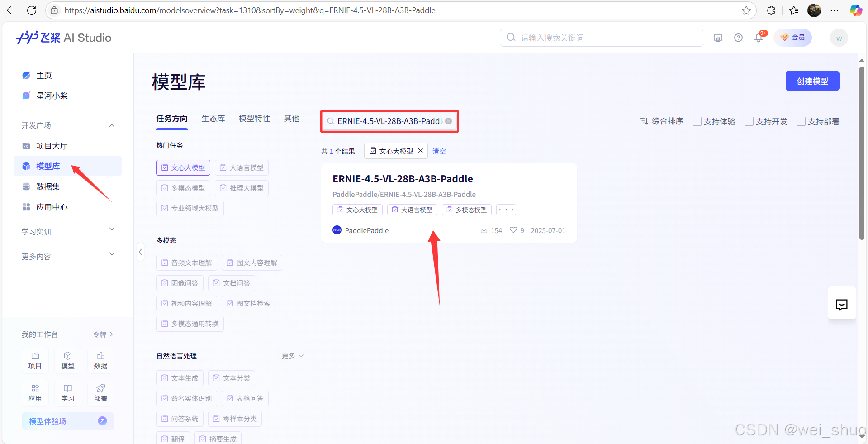The image size is (868, 444).
Task: Click the browser address bar URL
Action: click(x=250, y=10)
